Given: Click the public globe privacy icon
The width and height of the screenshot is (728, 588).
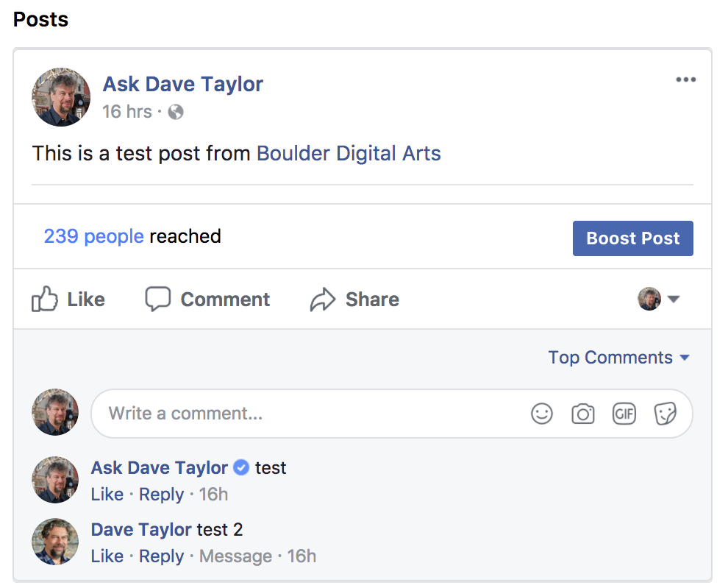Looking at the screenshot, I should point(176,112).
